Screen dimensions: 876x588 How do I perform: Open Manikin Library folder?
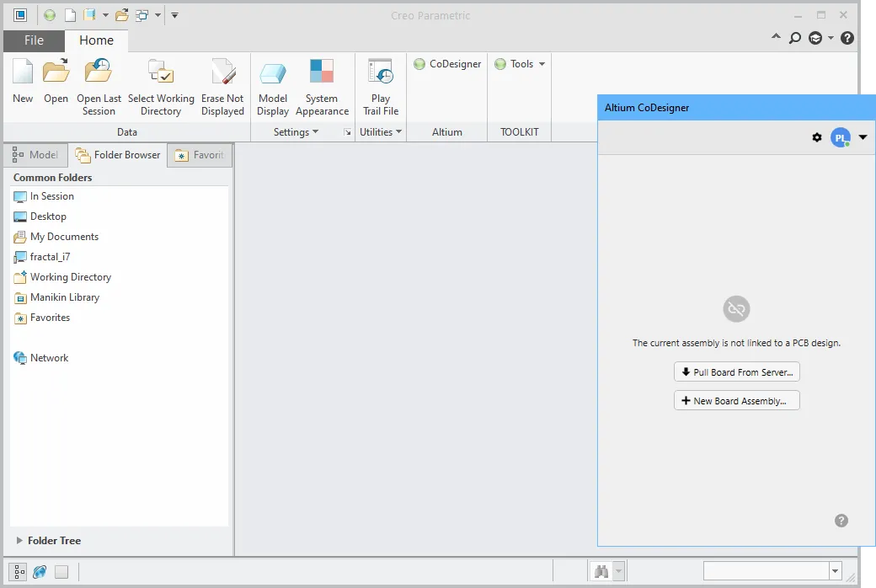coord(56,297)
